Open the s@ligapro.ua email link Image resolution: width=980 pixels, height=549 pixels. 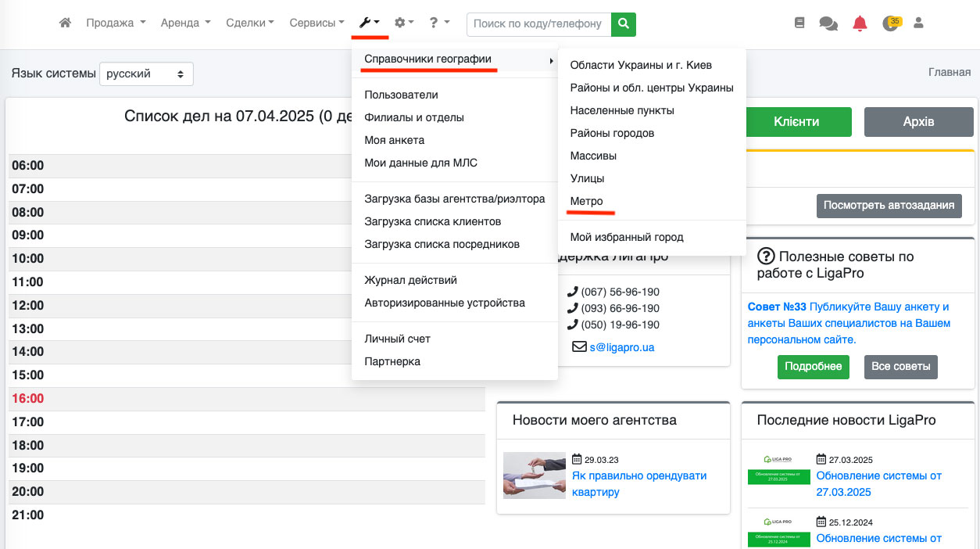(x=622, y=347)
